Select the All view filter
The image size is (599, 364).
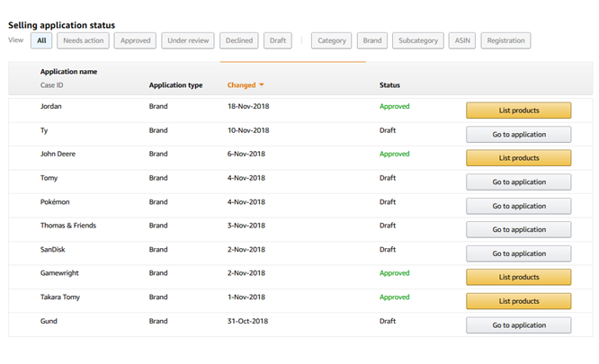(41, 40)
